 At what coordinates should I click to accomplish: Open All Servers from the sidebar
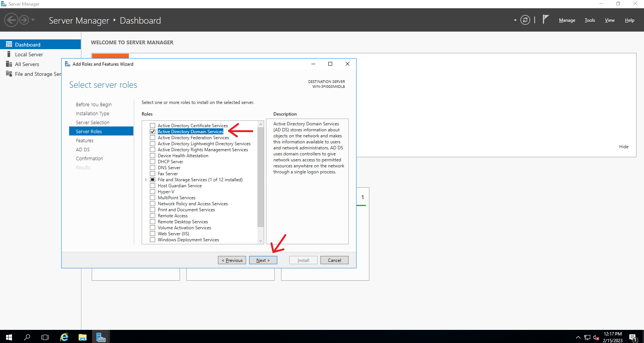[x=27, y=64]
